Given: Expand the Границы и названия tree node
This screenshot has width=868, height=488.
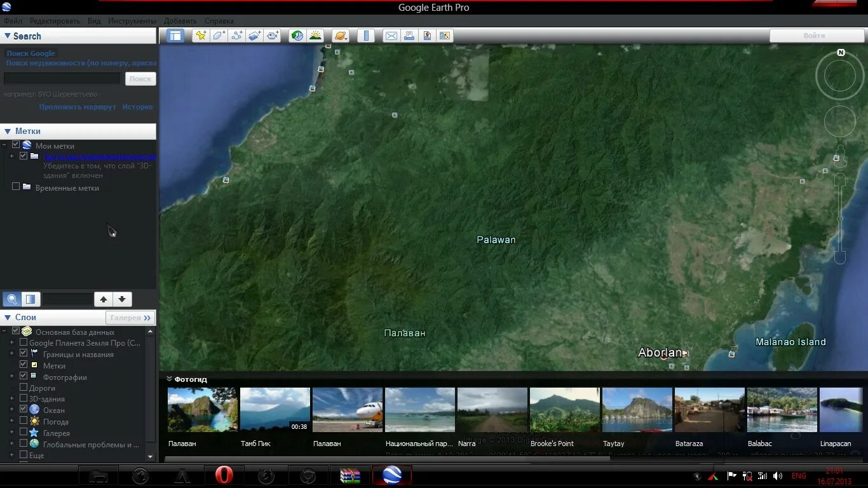Looking at the screenshot, I should [x=11, y=354].
